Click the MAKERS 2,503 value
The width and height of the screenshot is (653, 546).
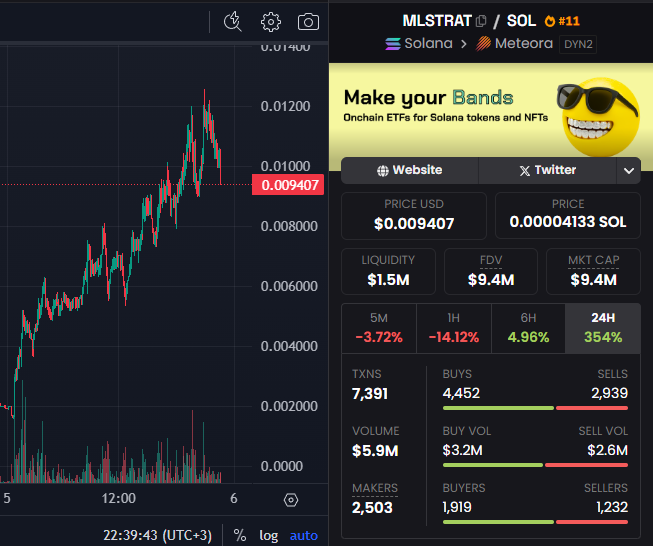click(x=372, y=508)
